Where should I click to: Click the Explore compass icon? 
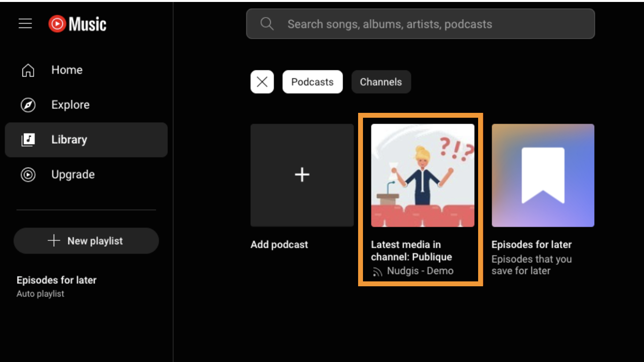point(28,105)
